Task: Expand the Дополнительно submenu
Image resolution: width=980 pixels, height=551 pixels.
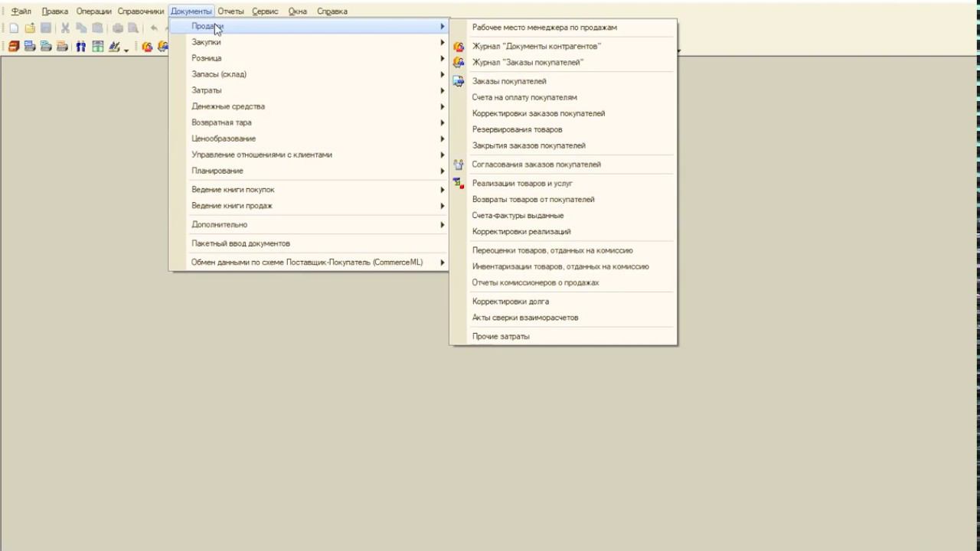Action: 309,225
